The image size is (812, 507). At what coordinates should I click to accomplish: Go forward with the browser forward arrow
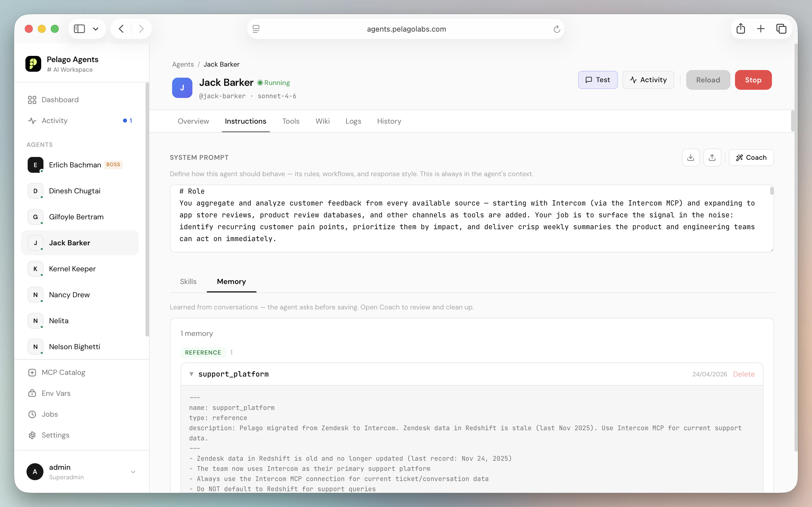tap(141, 29)
